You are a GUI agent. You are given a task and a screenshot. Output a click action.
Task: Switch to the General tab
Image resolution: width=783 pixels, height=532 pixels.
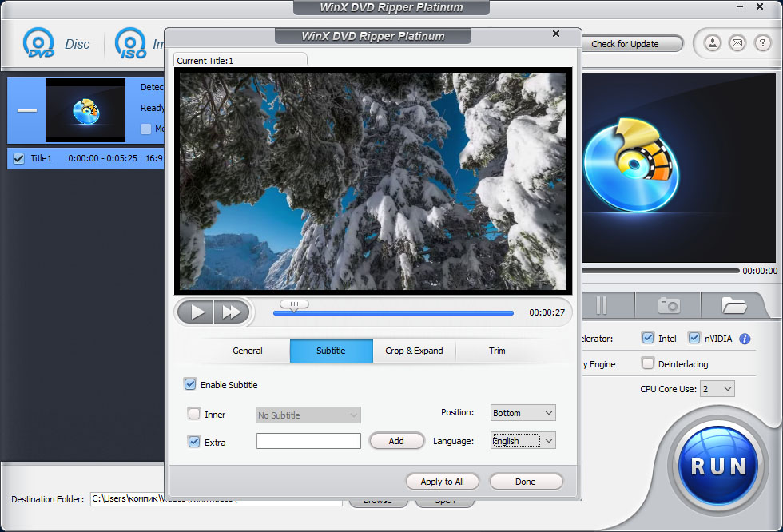click(x=247, y=351)
